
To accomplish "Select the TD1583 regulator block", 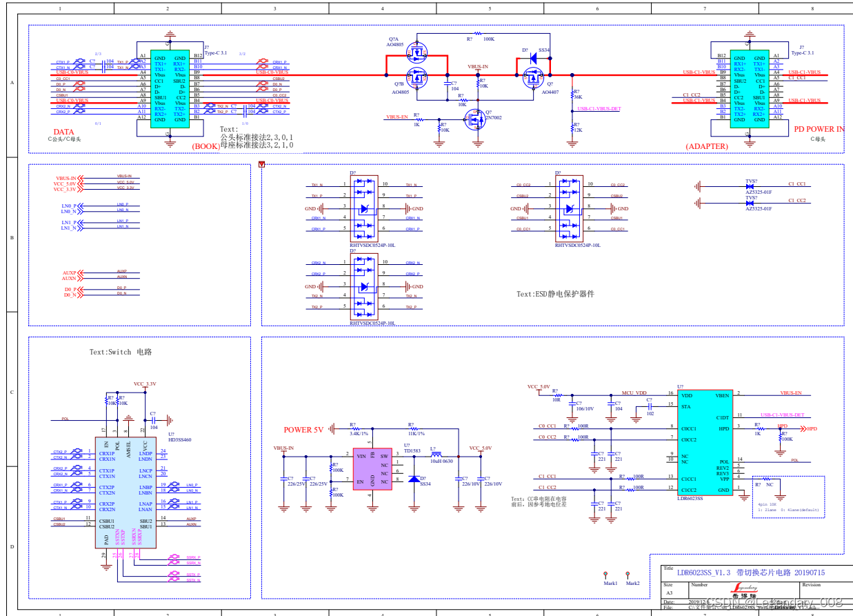I will pyautogui.click(x=372, y=468).
